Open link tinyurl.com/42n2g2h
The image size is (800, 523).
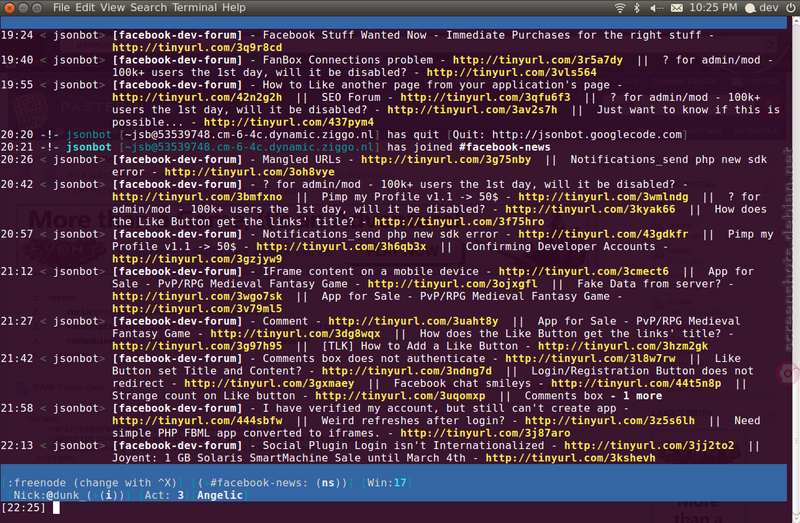(x=197, y=97)
